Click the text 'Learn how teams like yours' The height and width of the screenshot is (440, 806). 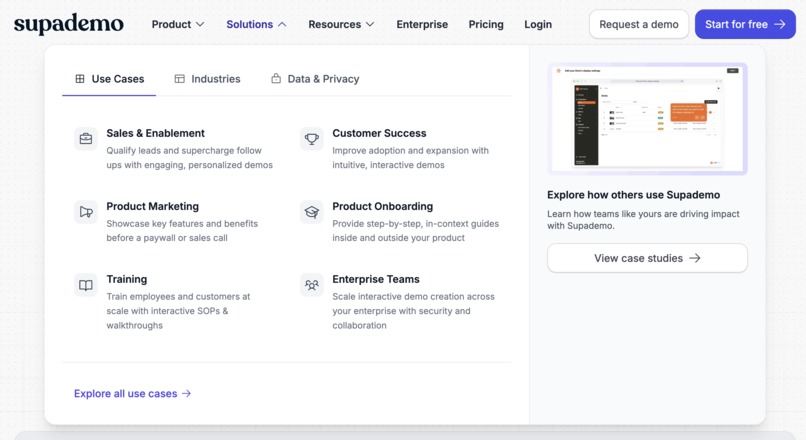[597, 214]
